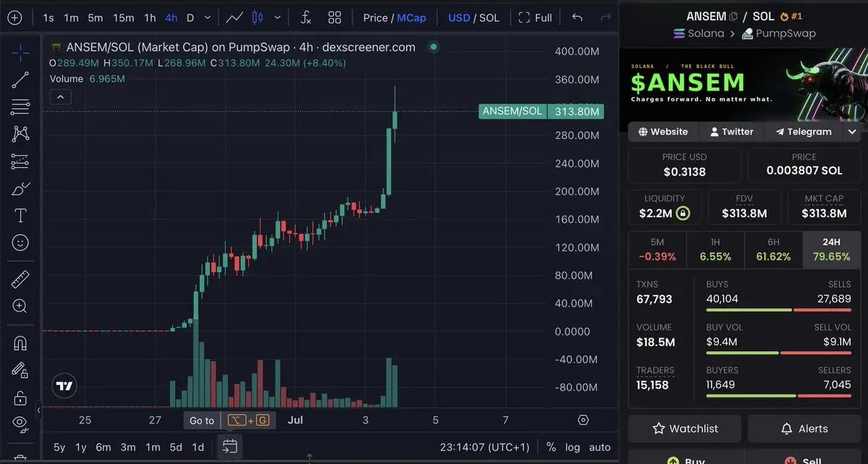Select the trend line drawing tool
The width and height of the screenshot is (868, 464).
click(20, 80)
